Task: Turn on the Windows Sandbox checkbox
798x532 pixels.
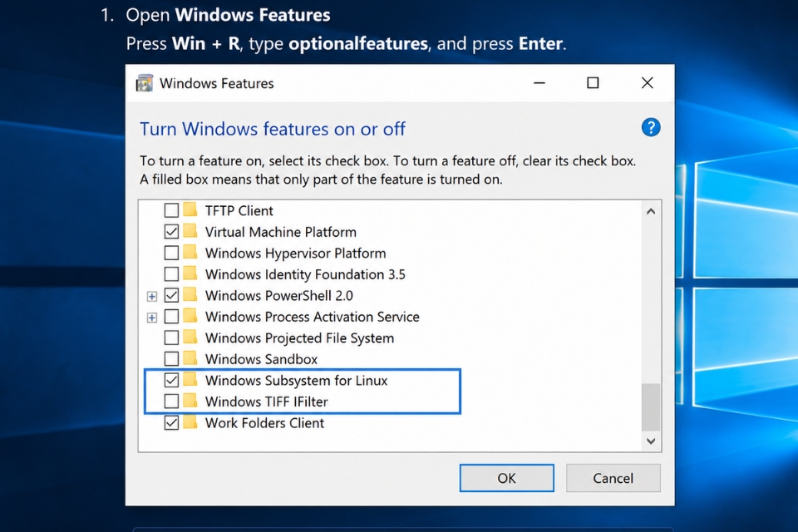Action: click(x=171, y=359)
